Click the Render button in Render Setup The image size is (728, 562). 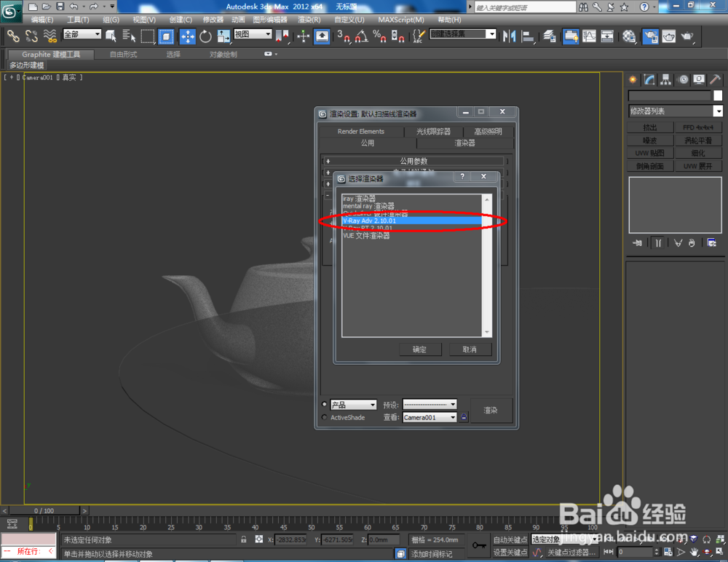[491, 410]
